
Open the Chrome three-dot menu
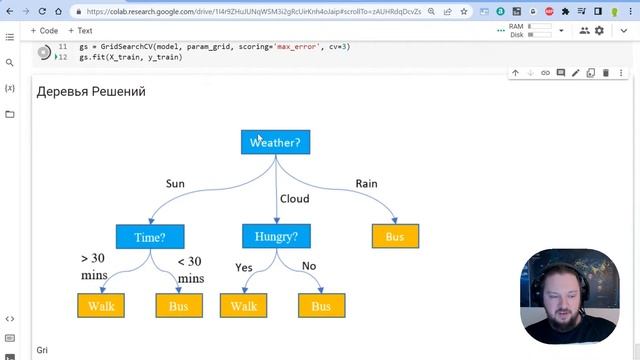(631, 11)
